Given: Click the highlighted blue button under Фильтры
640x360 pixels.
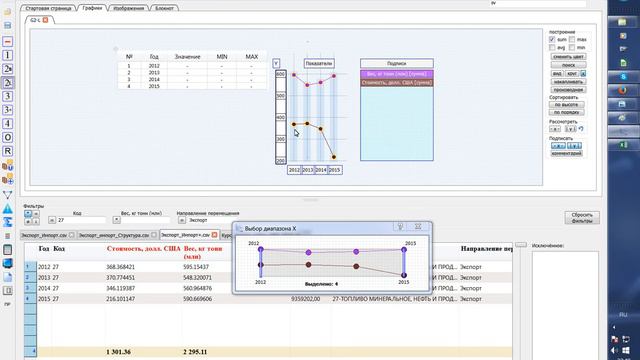Looking at the screenshot, I should coord(28,213).
